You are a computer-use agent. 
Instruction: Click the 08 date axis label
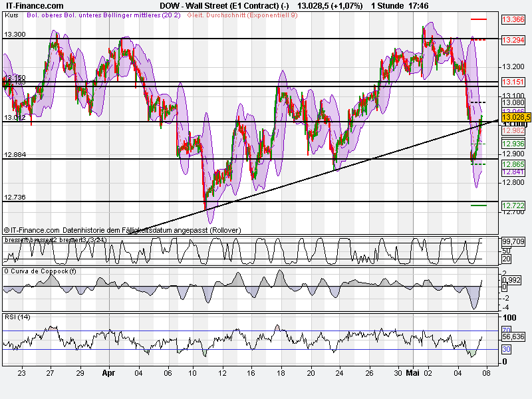[486, 373]
